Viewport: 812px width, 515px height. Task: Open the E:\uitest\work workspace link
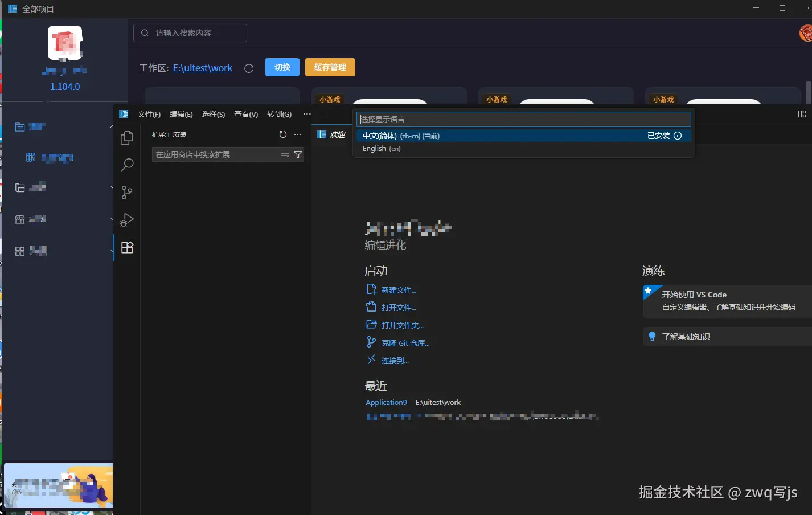[203, 68]
